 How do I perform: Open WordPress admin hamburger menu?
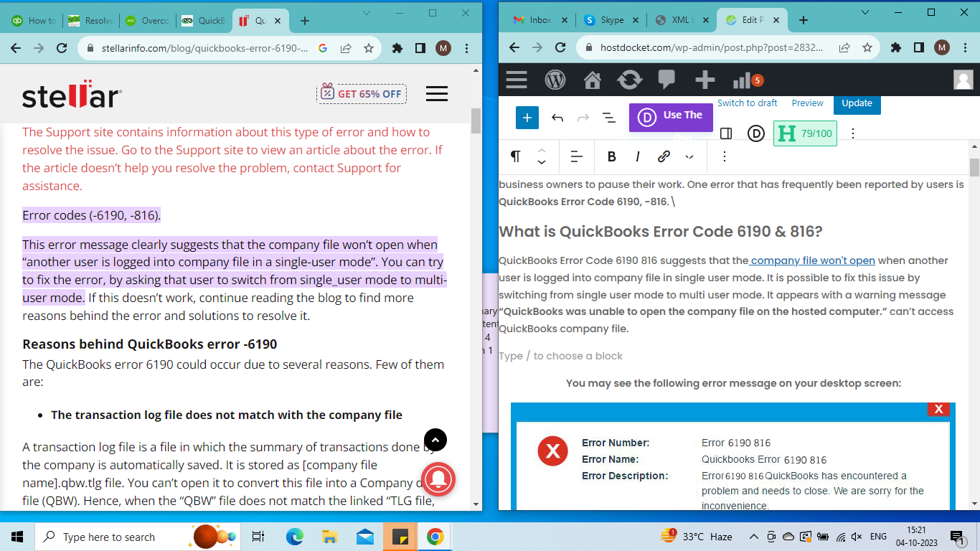click(517, 80)
